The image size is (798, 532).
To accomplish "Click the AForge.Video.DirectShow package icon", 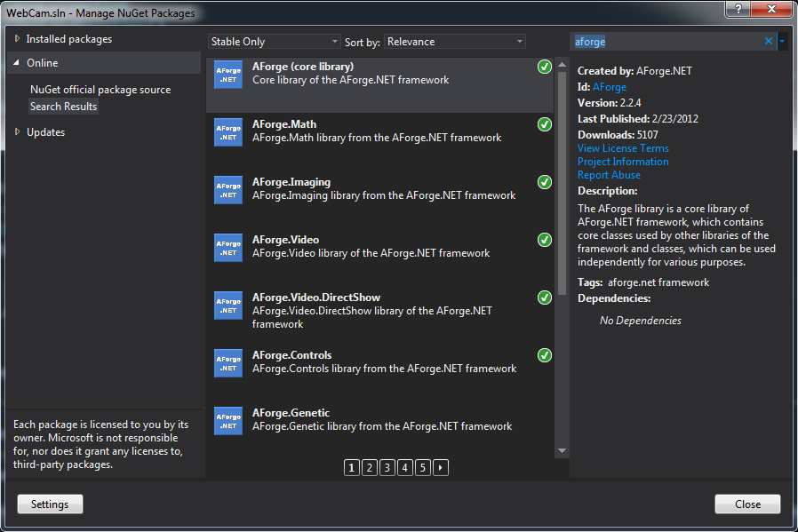I will coord(228,306).
